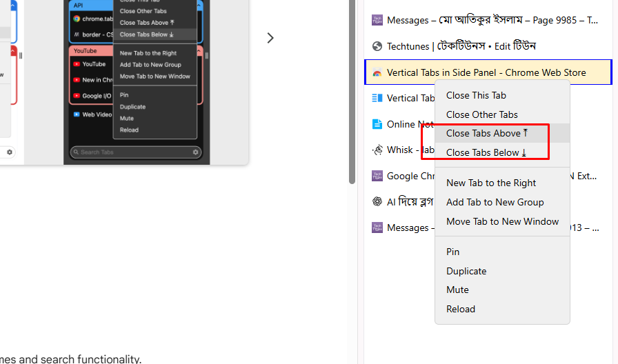
Task: Click the page vertical scrollbar
Action: (x=352, y=92)
